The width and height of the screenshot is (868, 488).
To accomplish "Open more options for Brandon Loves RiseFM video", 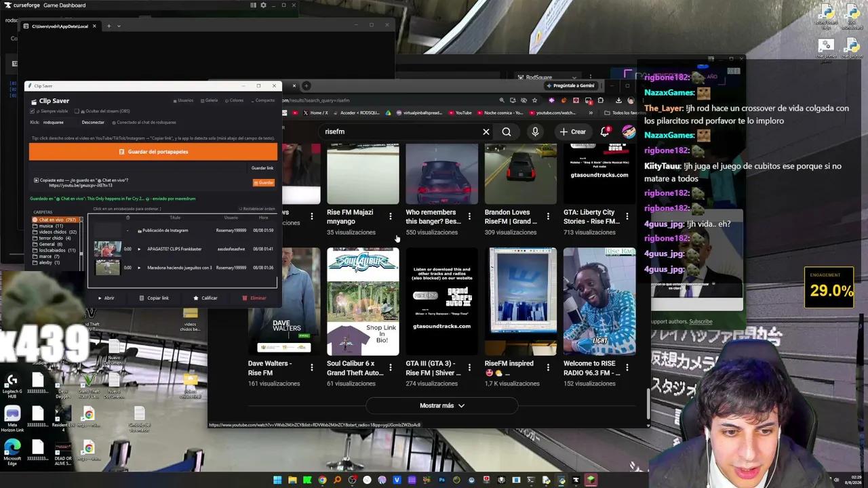I will (548, 216).
